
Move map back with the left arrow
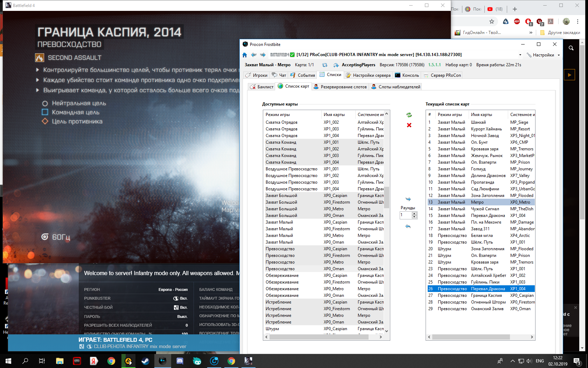pos(408,226)
